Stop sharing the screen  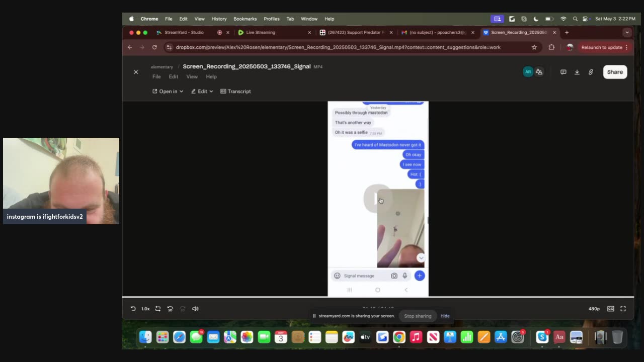(418, 316)
